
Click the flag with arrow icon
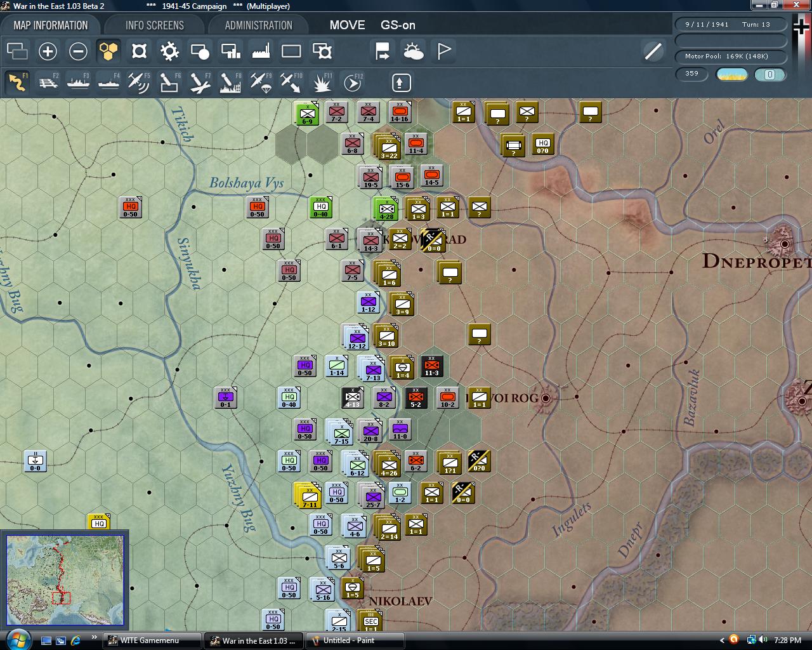[x=383, y=51]
